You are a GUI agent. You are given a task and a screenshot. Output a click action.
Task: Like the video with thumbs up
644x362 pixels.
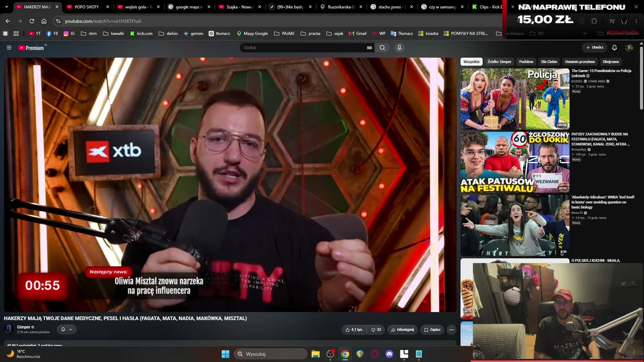pos(354,330)
